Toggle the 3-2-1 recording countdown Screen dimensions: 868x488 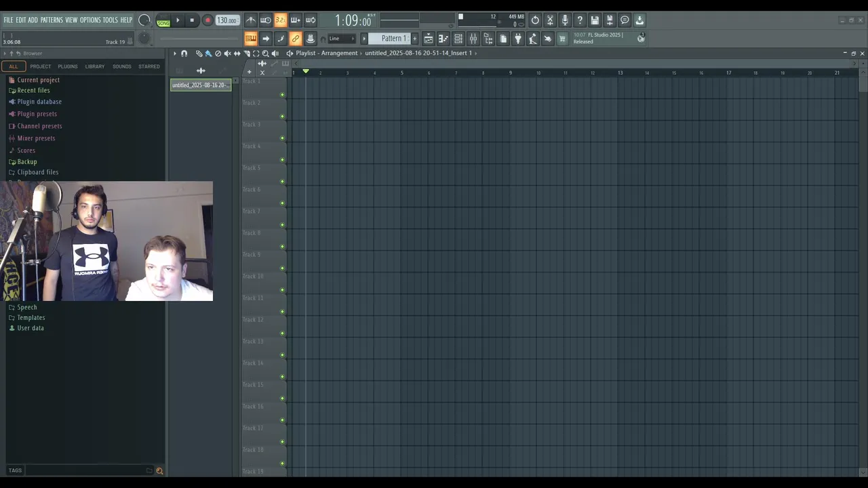281,20
